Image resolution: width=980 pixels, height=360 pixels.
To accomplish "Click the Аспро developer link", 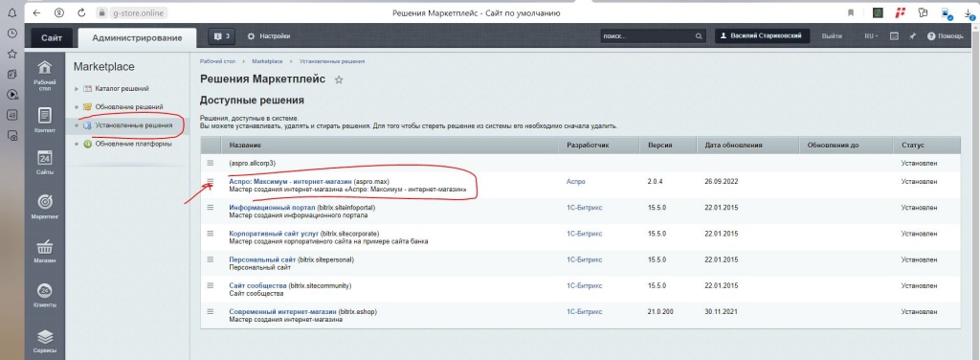I will click(x=575, y=182).
